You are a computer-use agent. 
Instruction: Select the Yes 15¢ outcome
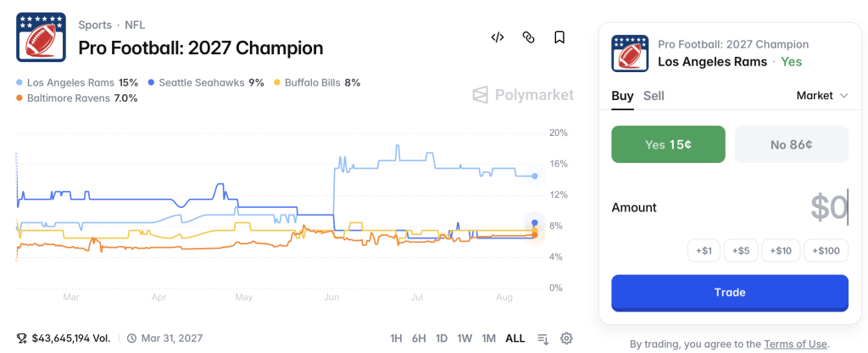point(668,144)
